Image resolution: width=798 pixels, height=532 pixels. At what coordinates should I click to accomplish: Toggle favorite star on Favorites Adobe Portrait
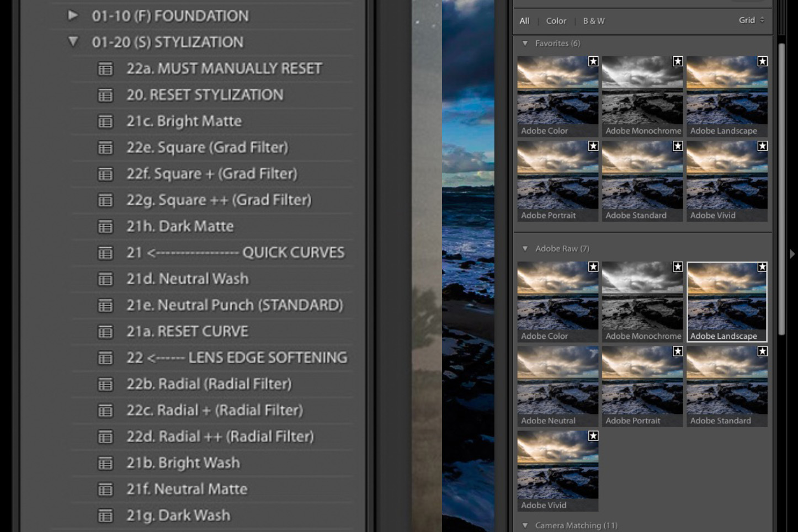593,146
